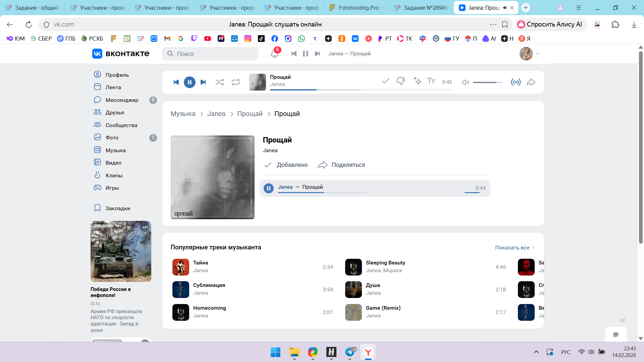Open Закладки in the sidebar menu
644x362 pixels.
coord(118,208)
